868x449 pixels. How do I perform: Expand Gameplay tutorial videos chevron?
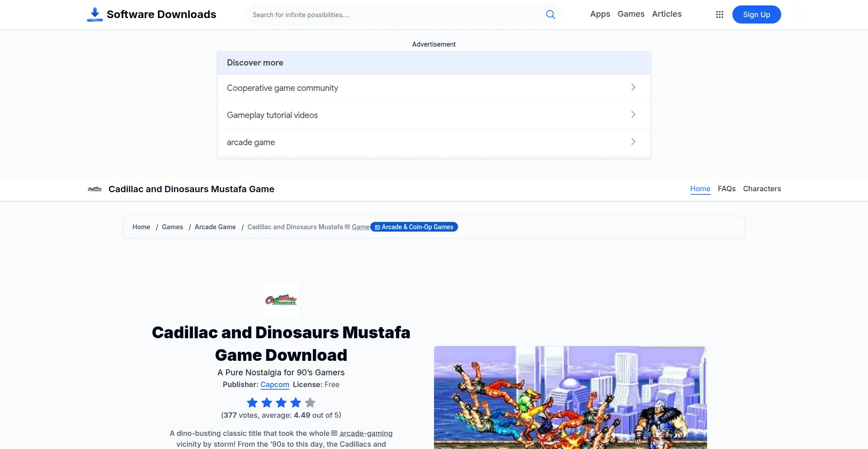click(633, 114)
